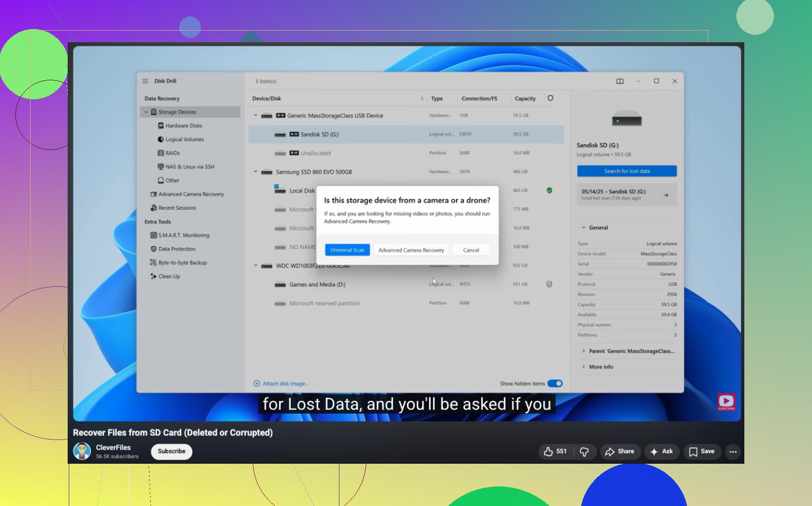The height and width of the screenshot is (506, 812).
Task: Open S.M.A.R.T. Monitoring tool
Action: click(180, 236)
